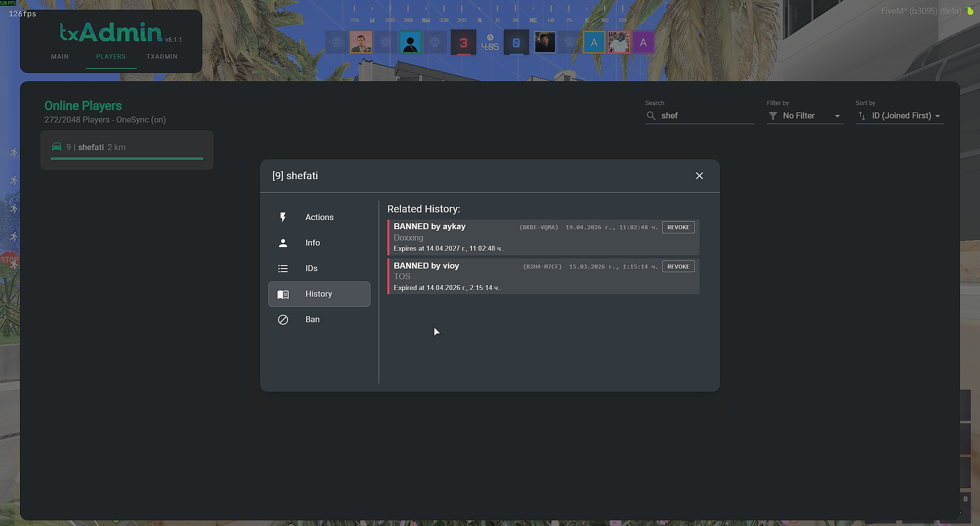Click the "4:05" timer text
Viewport: 980px width, 526px height.
pyautogui.click(x=490, y=47)
